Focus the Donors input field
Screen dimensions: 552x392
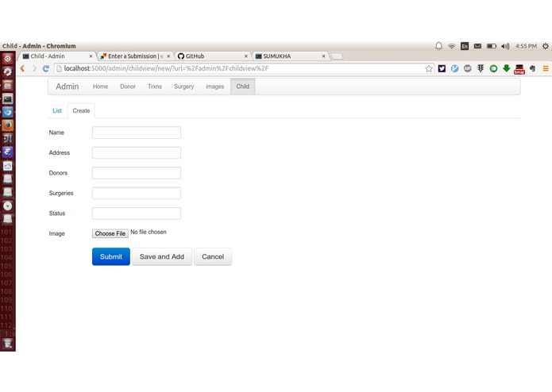[137, 173]
